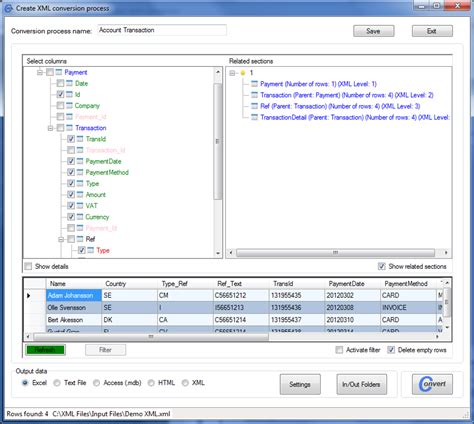Click the table icon beside Ref node
The image size is (474, 424).
(80, 239)
